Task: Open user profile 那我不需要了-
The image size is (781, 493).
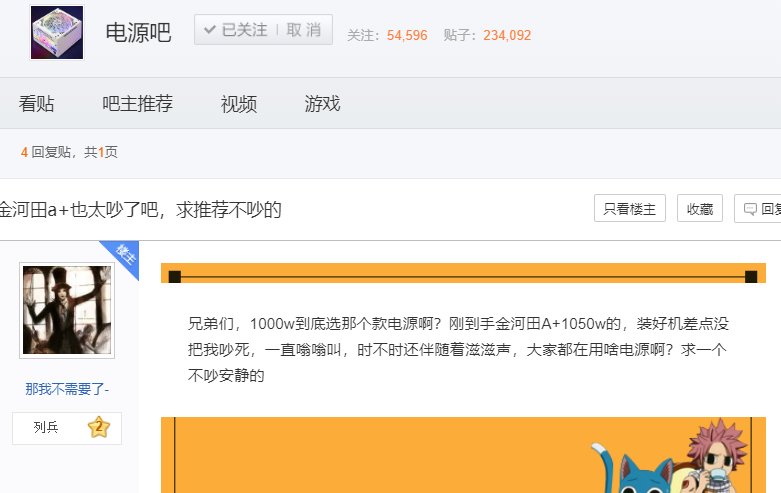Action: coord(67,389)
